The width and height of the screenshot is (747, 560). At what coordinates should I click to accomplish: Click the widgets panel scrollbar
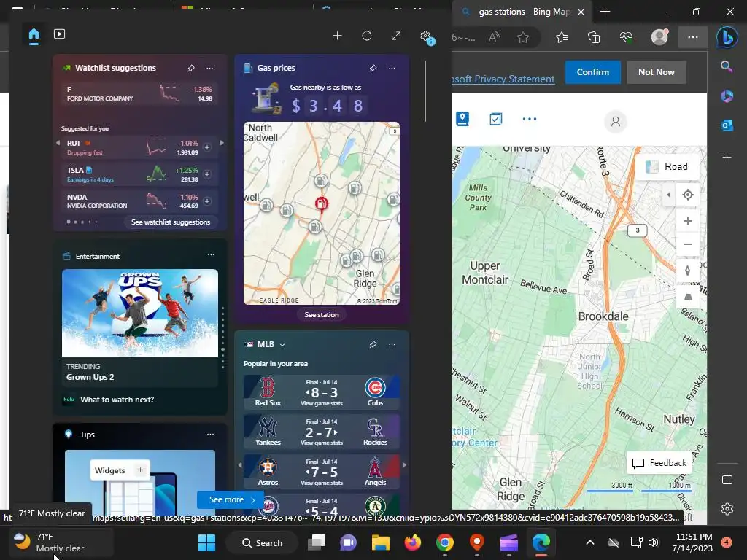425,91
